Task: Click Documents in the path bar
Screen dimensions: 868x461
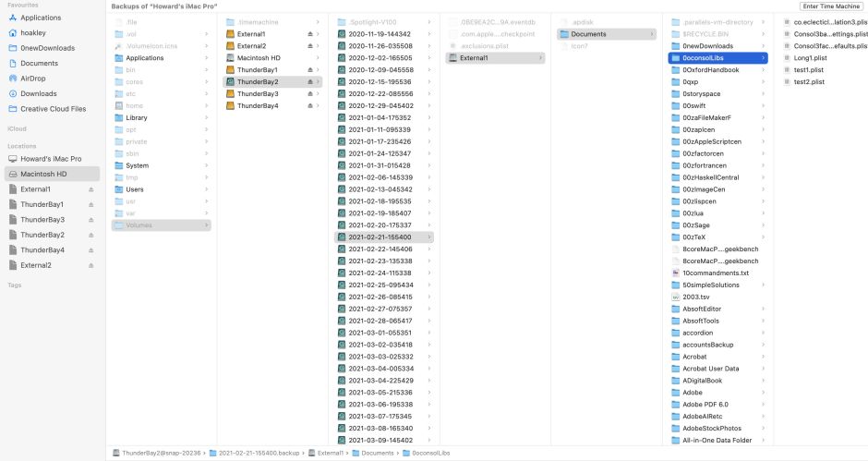Action: coord(372,454)
